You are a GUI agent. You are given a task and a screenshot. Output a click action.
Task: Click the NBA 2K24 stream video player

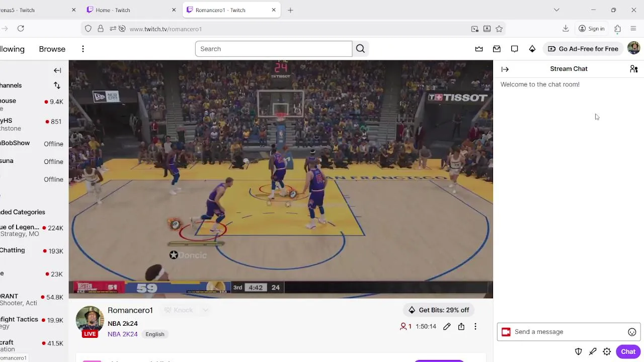pos(281,179)
